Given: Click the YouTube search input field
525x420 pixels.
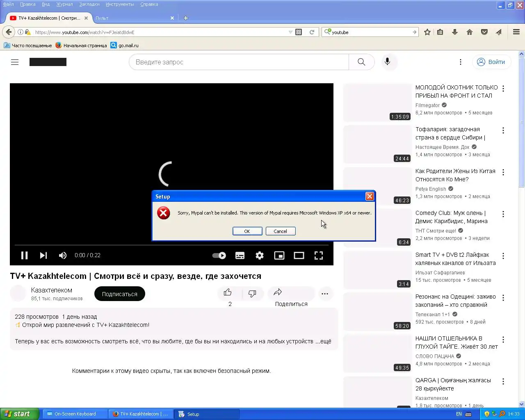Looking at the screenshot, I should [239, 62].
